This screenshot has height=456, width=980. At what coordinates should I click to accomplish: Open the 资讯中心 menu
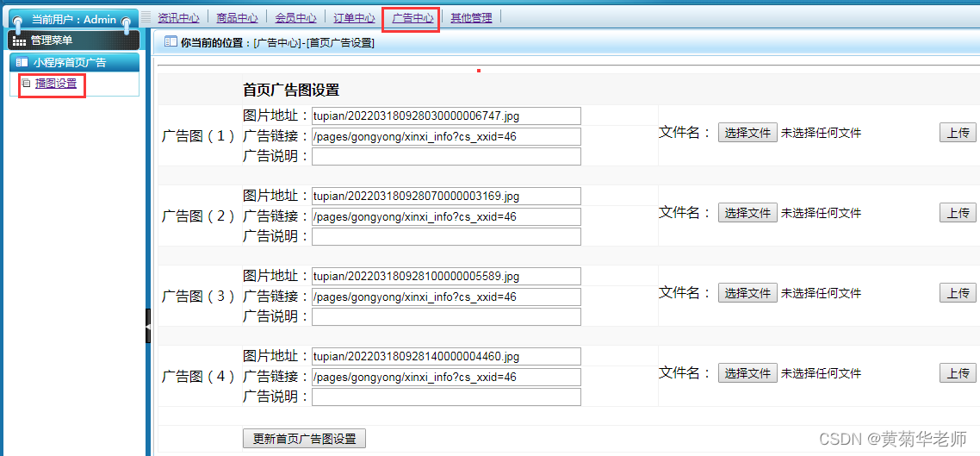tap(178, 18)
